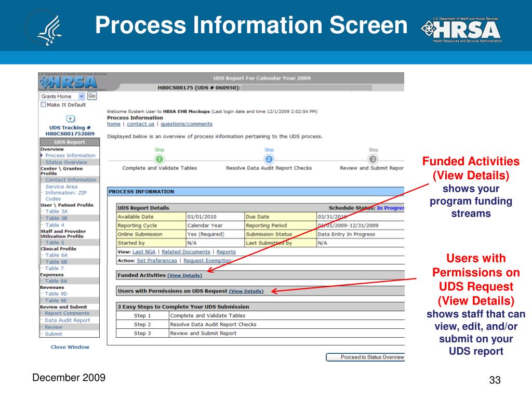532x399 pixels.
Task: Open Table 7 in sidebar
Action: coord(54,269)
